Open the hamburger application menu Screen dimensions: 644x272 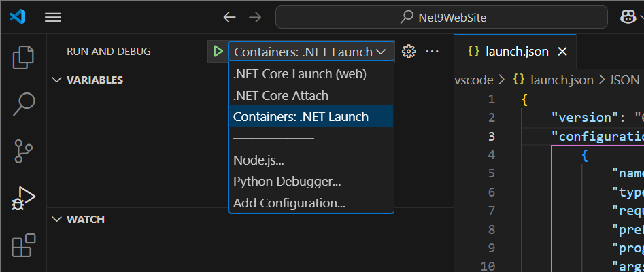click(x=52, y=17)
